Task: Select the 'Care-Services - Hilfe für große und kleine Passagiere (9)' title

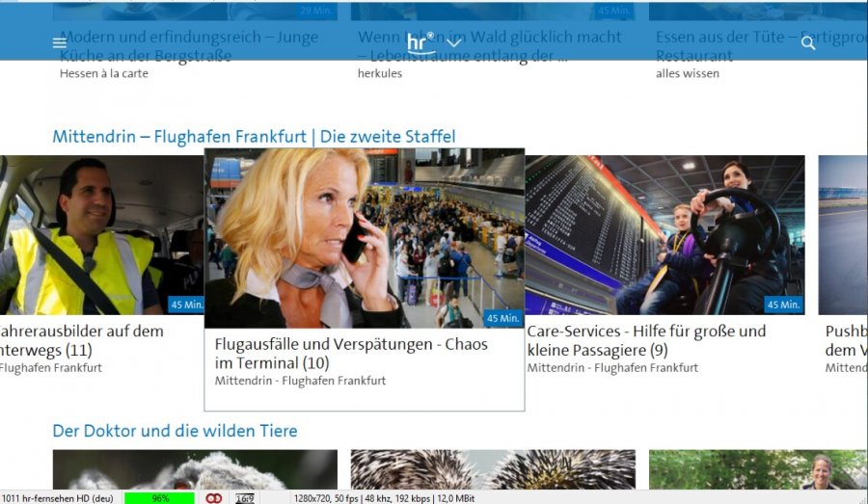Action: 646,340
